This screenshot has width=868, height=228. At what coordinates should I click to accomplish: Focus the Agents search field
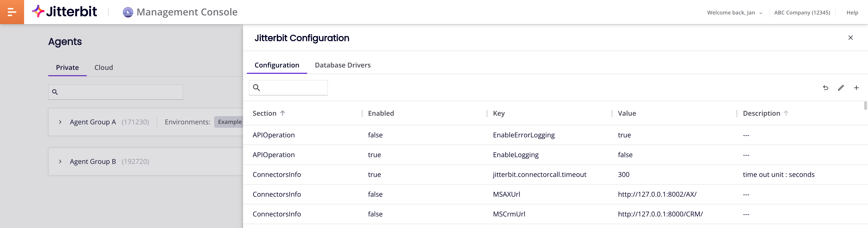tap(115, 92)
